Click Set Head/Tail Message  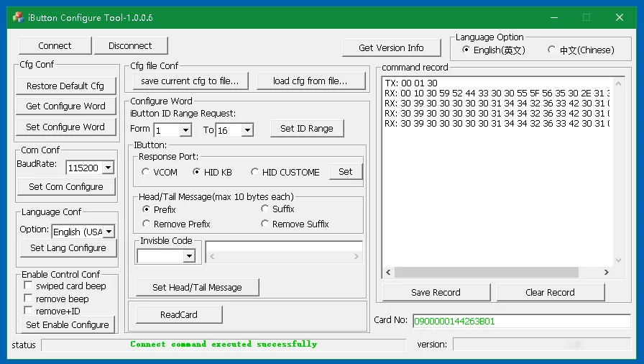[x=197, y=288]
